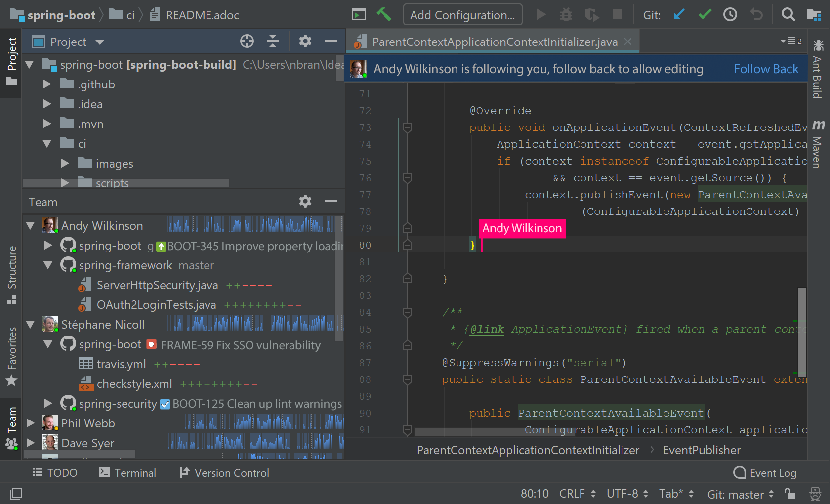Toggle the read-only lock icon in status bar
Screen dimensions: 830x504
pyautogui.click(x=790, y=494)
